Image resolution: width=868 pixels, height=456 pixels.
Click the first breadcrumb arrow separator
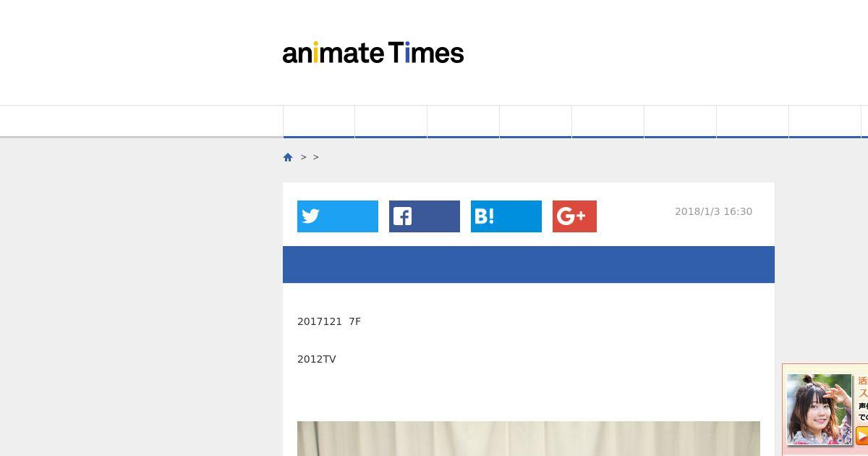(x=304, y=157)
